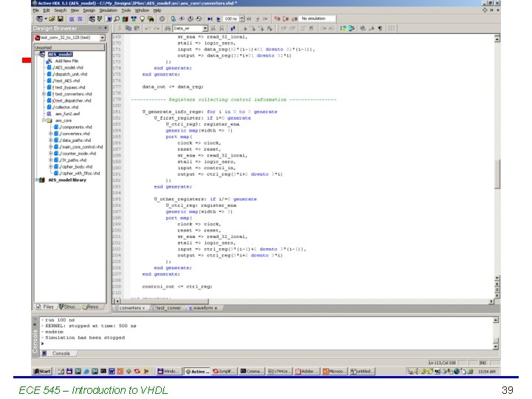This screenshot has width=532, height=399.
Task: Expand the AES_model library node
Action: [x=37, y=180]
